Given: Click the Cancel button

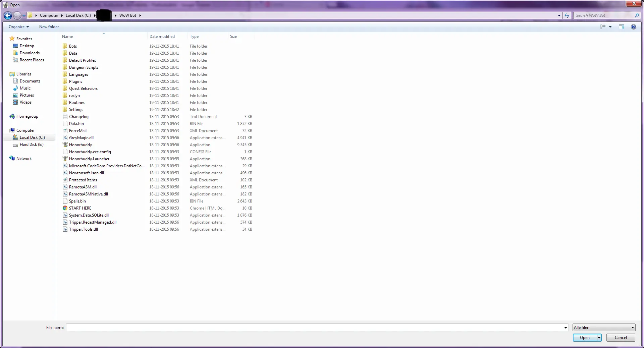Looking at the screenshot, I should pos(621,338).
